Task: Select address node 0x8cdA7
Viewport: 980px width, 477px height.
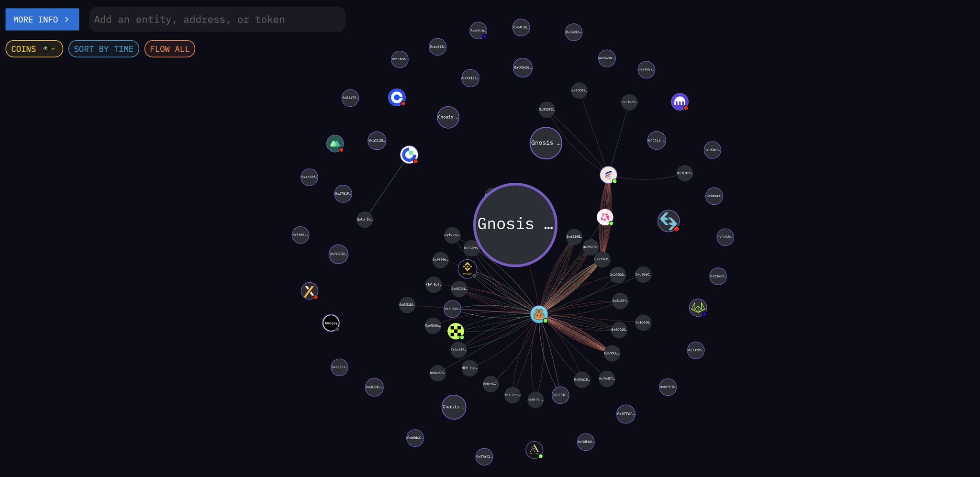Action: 490,384
